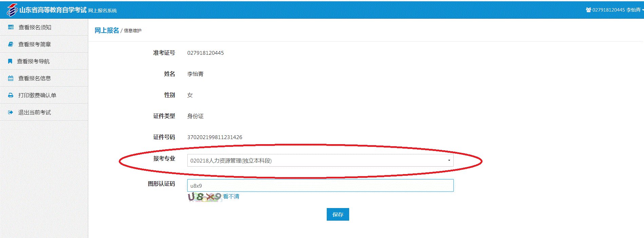Image resolution: width=644 pixels, height=238 pixels.
Task: Click the bookmark icon beside 查看报考导航
Action: point(10,61)
